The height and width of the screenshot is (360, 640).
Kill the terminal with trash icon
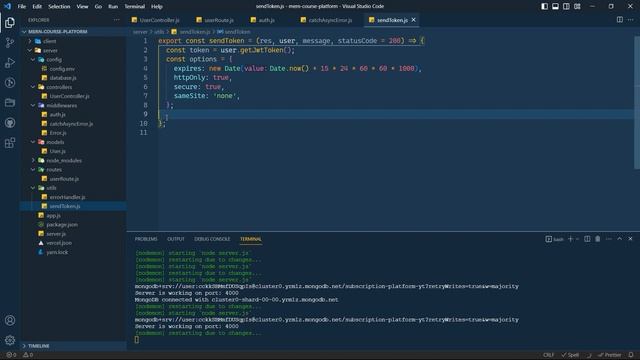click(x=598, y=239)
